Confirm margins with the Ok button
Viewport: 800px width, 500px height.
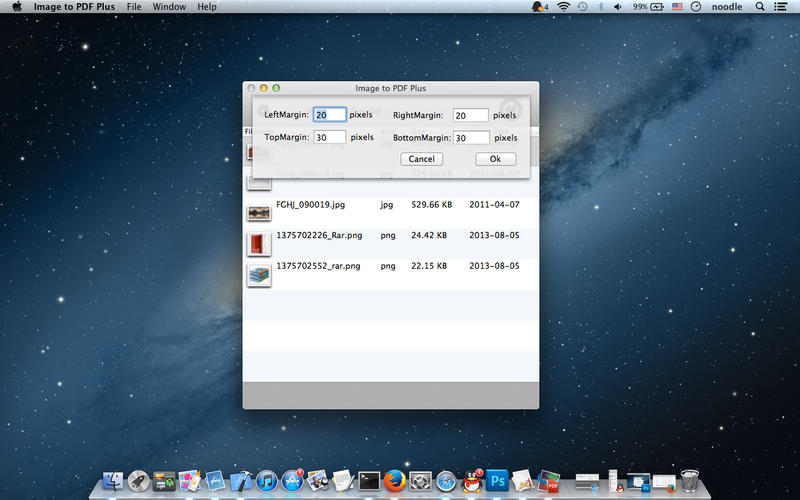pyautogui.click(x=495, y=159)
